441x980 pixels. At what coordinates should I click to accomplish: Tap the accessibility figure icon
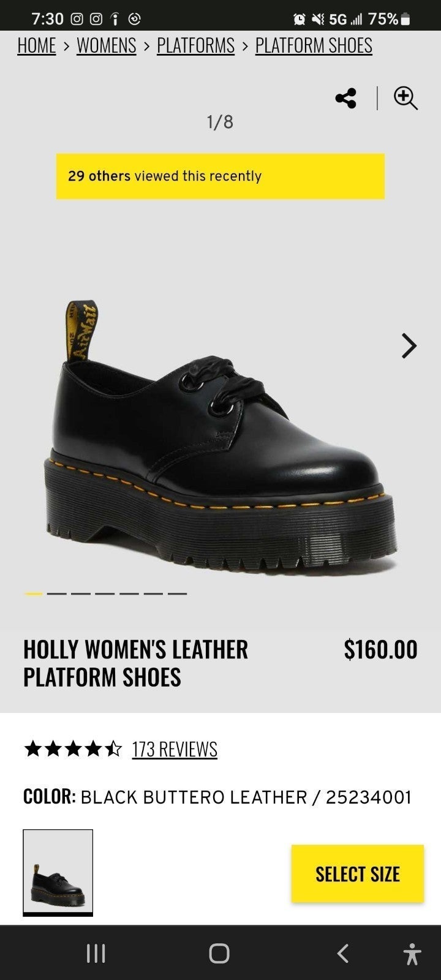click(412, 954)
